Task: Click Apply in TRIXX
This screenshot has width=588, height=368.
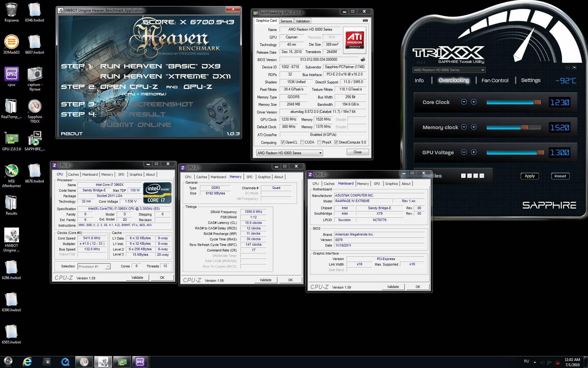Action: (530, 176)
